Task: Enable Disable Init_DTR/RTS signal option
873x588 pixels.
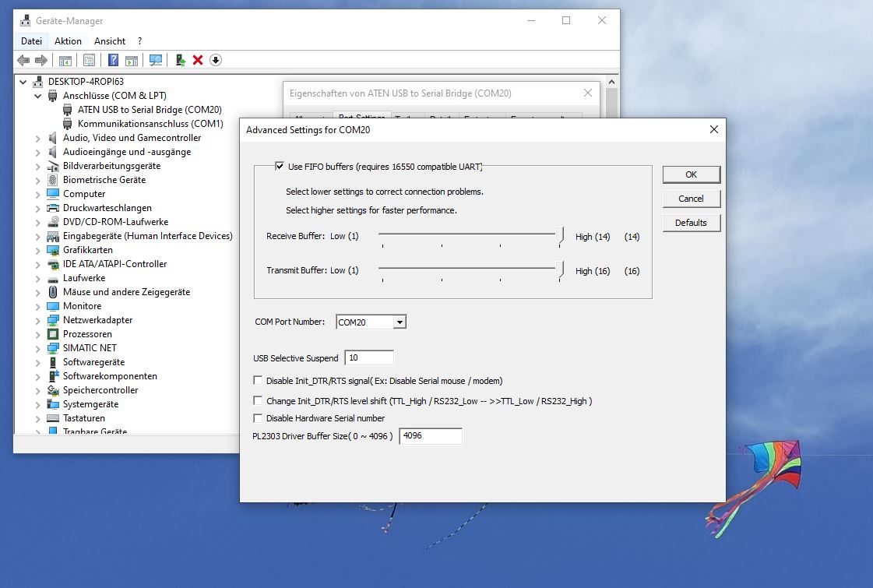Action: [x=257, y=380]
